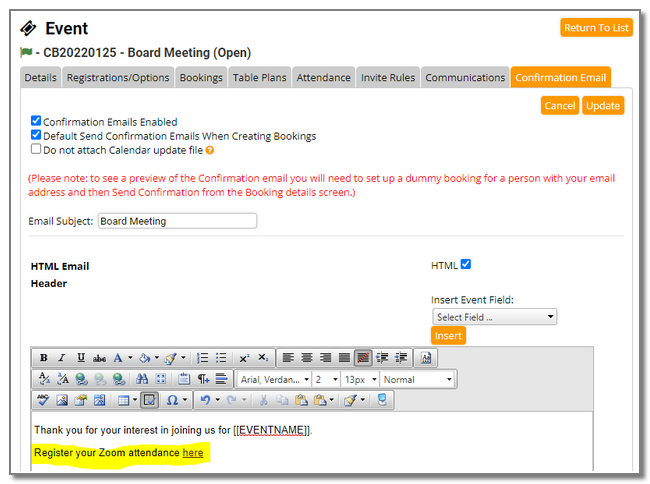Screen dimensions: 650x484
Task: Toggle bold formatting in the editor
Action: click(44, 358)
